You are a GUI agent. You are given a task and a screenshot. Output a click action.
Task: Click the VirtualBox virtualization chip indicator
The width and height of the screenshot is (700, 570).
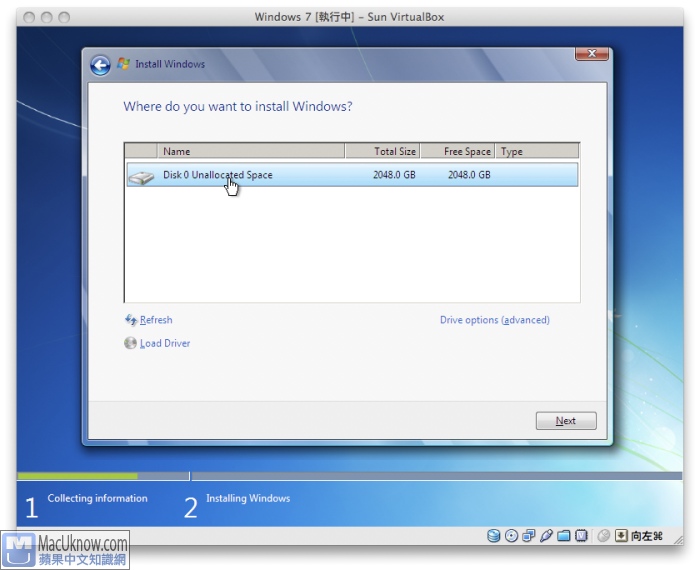pyautogui.click(x=581, y=536)
